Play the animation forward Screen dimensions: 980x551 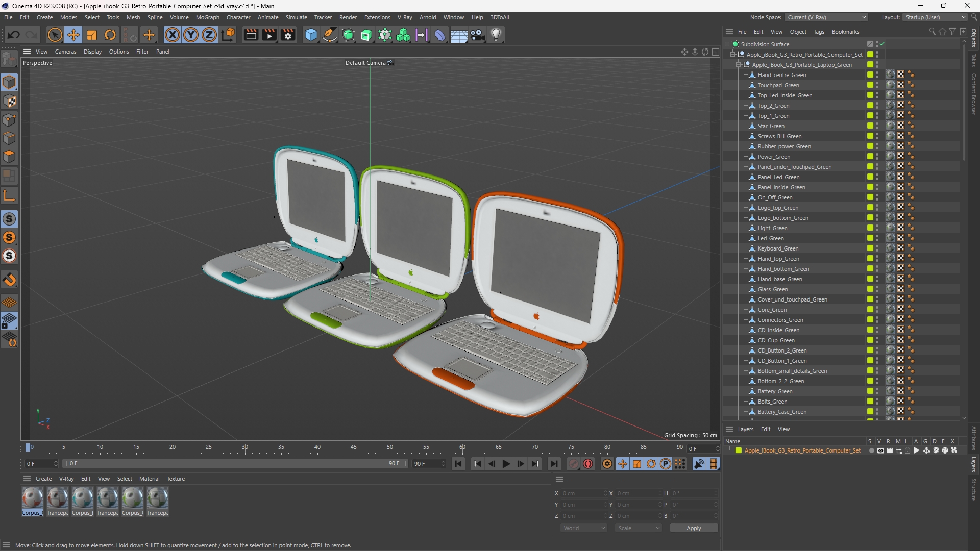(x=506, y=464)
